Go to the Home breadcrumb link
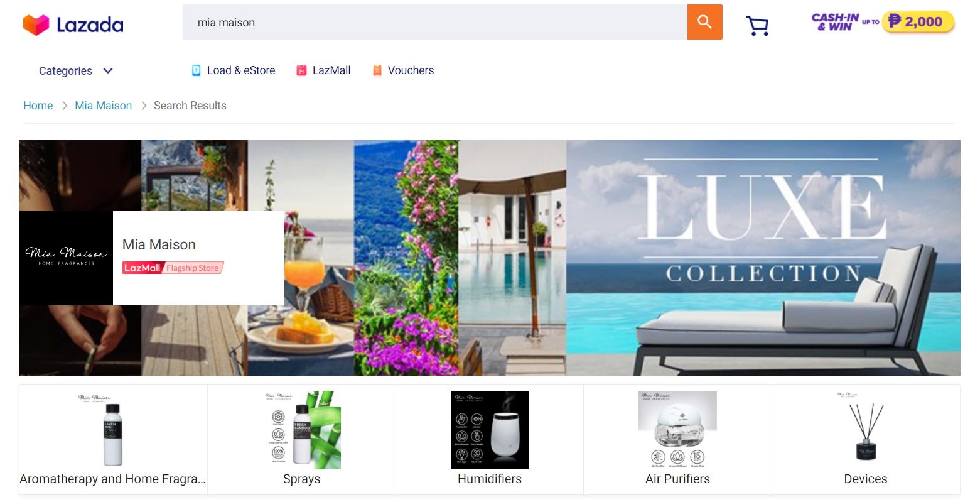980x502 pixels. pos(38,106)
